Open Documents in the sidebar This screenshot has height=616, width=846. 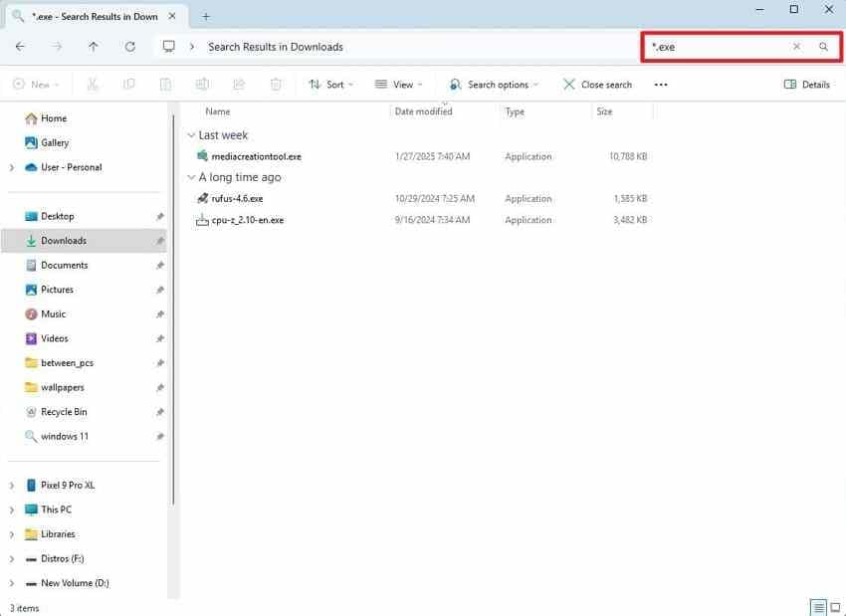(x=65, y=266)
